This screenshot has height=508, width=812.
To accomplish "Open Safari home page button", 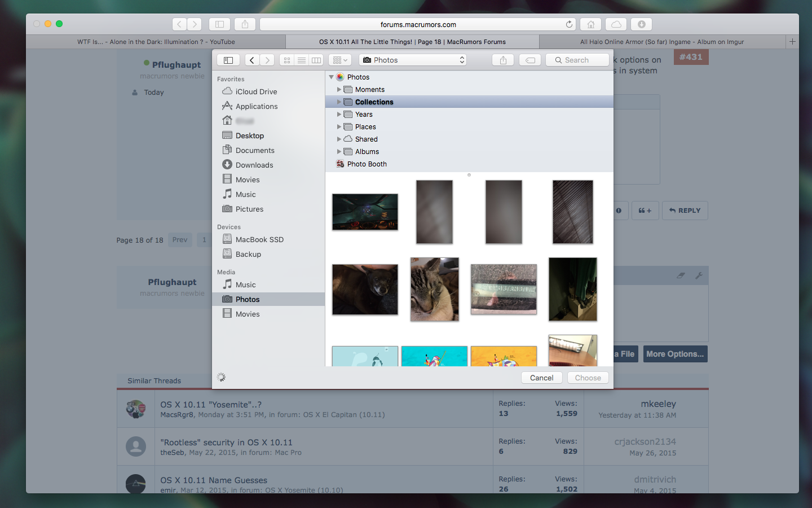I will [x=591, y=24].
